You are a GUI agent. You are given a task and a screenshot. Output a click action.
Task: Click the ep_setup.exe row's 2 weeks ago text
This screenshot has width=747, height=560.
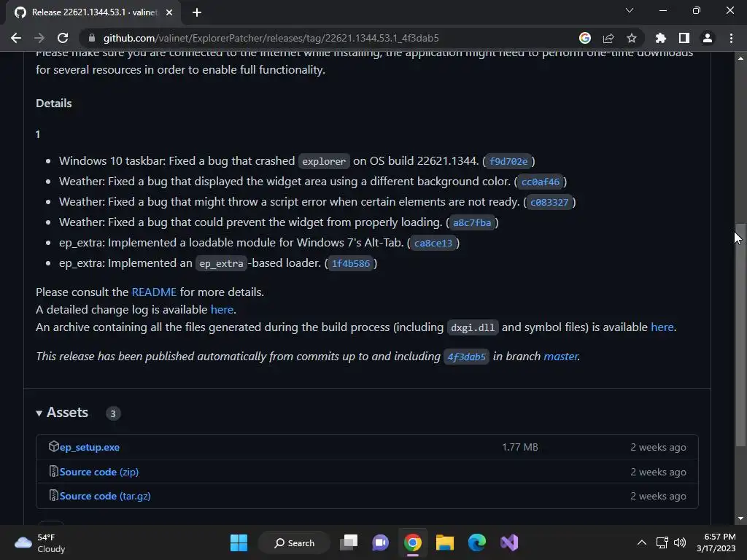659,447
